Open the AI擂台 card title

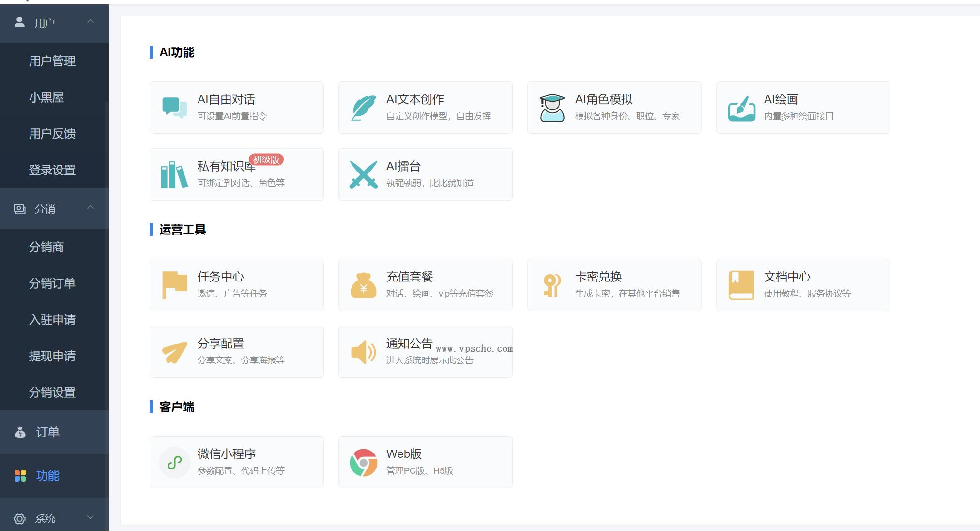pos(403,166)
